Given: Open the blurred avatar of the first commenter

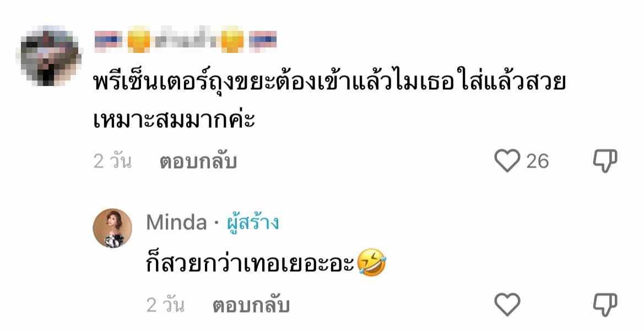Looking at the screenshot, I should [49, 56].
